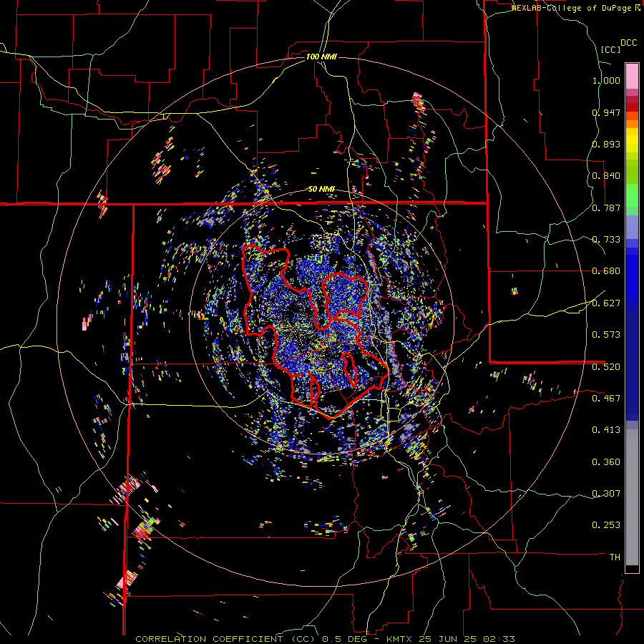Click the 0.947 color scale value

[606, 112]
